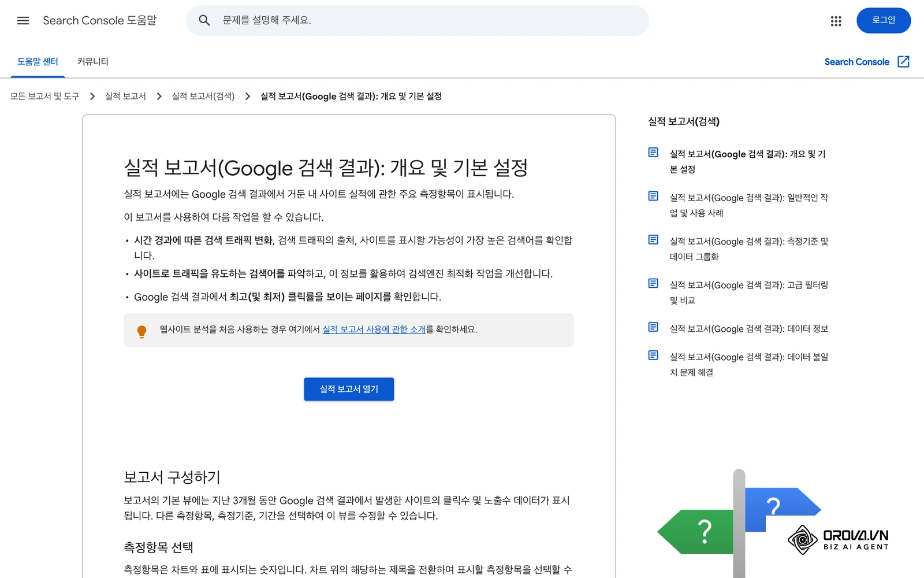Screen dimensions: 924x578
Task: Click document icon beside '데이터 정보' article
Action: tap(653, 327)
